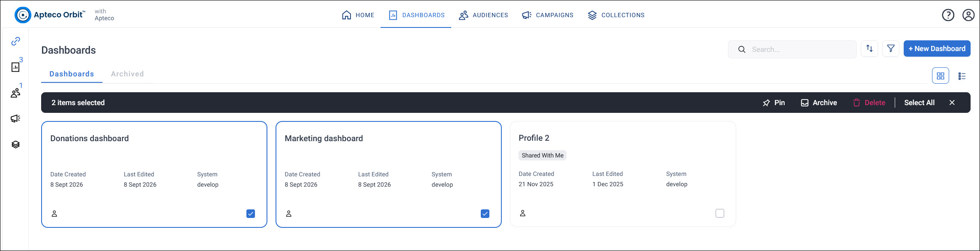
Task: Click the '2 items selected' text
Action: tap(78, 103)
